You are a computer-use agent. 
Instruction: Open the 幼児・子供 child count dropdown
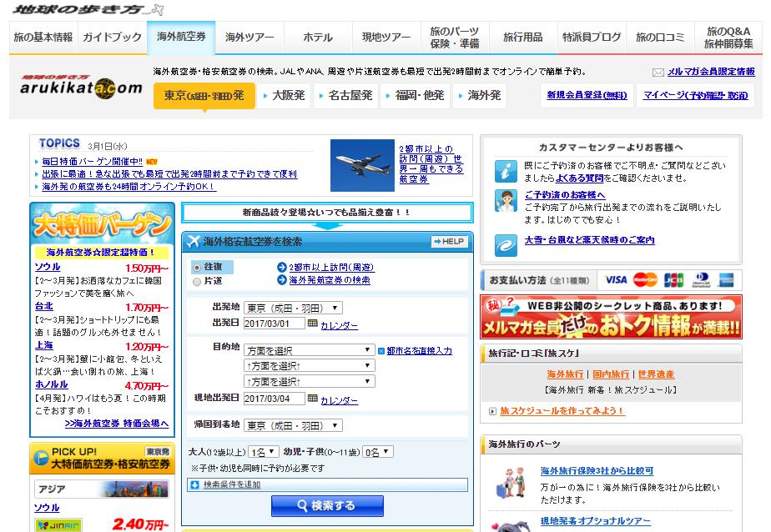378,452
